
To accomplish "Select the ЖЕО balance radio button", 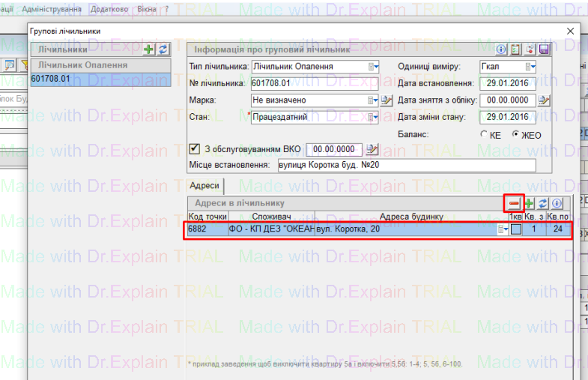I will (516, 135).
